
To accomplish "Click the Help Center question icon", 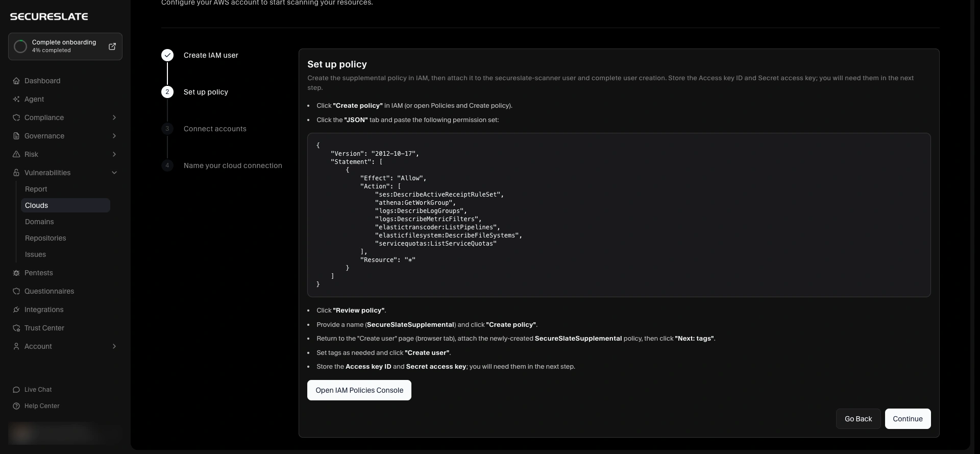I will 16,406.
